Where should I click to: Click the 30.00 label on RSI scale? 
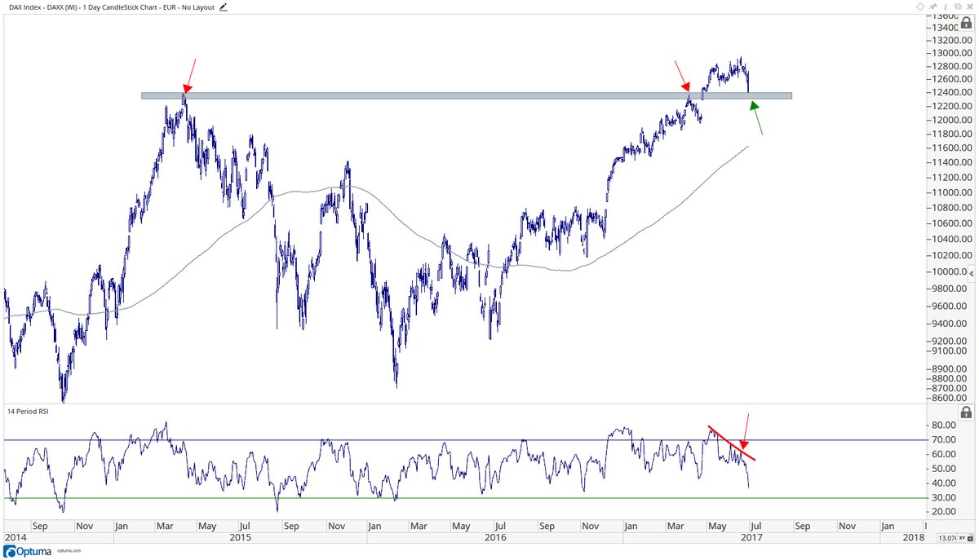coord(944,496)
